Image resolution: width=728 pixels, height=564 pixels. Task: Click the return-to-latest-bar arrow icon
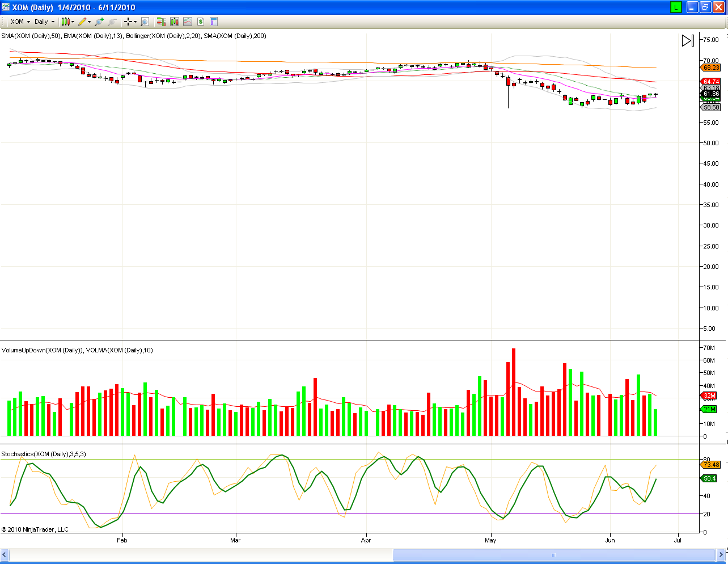[688, 40]
